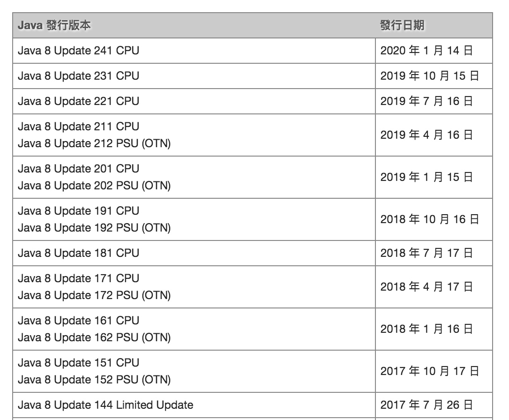Image resolution: width=509 pixels, height=420 pixels.
Task: Click the "Java 發行版本" column header
Action: 54,25
